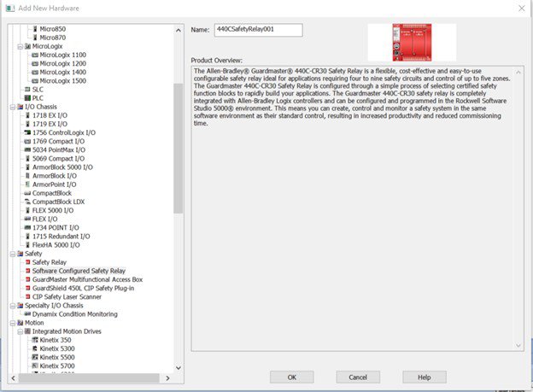Click the 1734 POINT I/O icon
Image resolution: width=533 pixels, height=392 pixels.
(x=27, y=227)
